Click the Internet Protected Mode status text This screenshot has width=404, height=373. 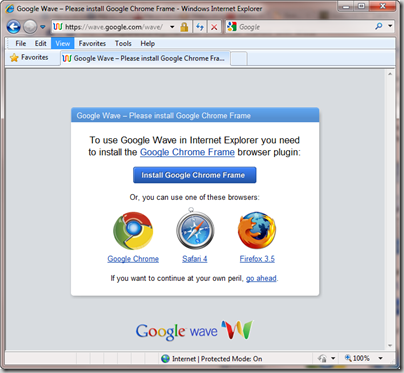(217, 359)
